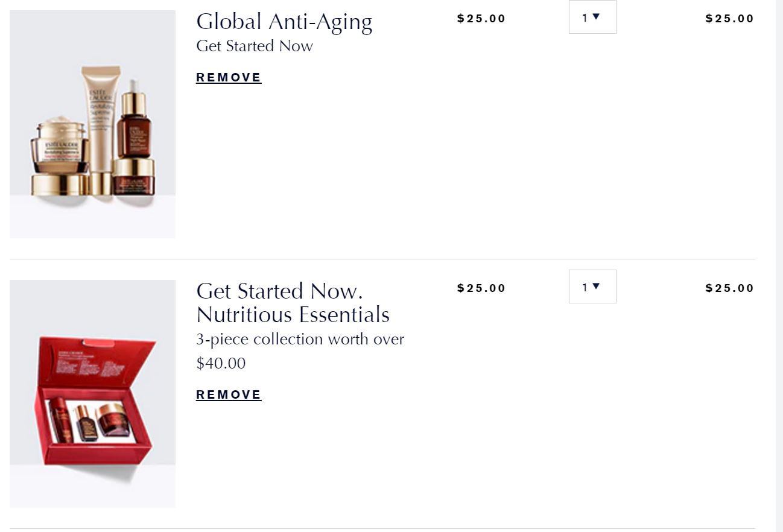783x532 pixels.
Task: Click the Nutritious Essentials red box thumbnail
Action: (x=92, y=393)
